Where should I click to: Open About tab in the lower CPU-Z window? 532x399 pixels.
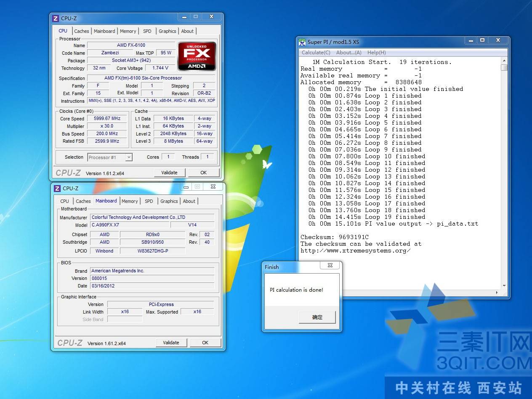coord(189,201)
